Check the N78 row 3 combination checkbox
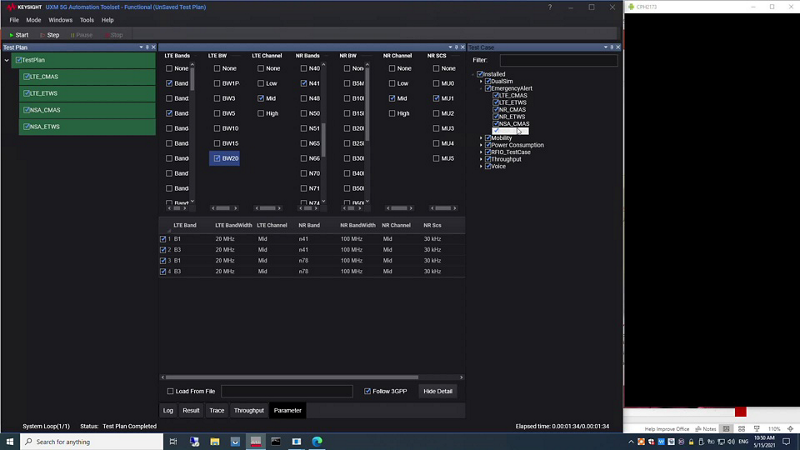800x450 pixels. click(x=163, y=261)
